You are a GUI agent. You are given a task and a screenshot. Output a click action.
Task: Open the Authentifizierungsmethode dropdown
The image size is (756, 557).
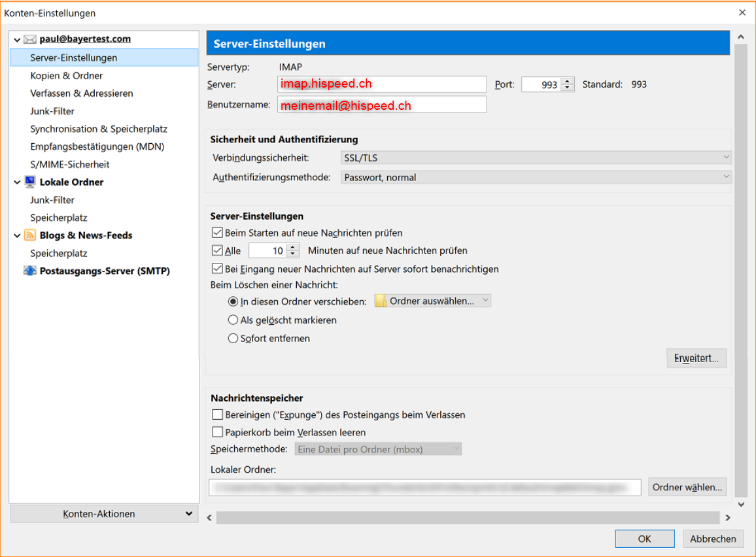(x=536, y=177)
